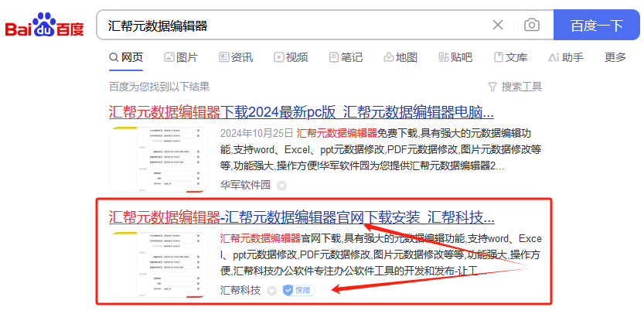Click the 汇帮科技 source name
Image resolution: width=644 pixels, height=314 pixels.
click(240, 291)
